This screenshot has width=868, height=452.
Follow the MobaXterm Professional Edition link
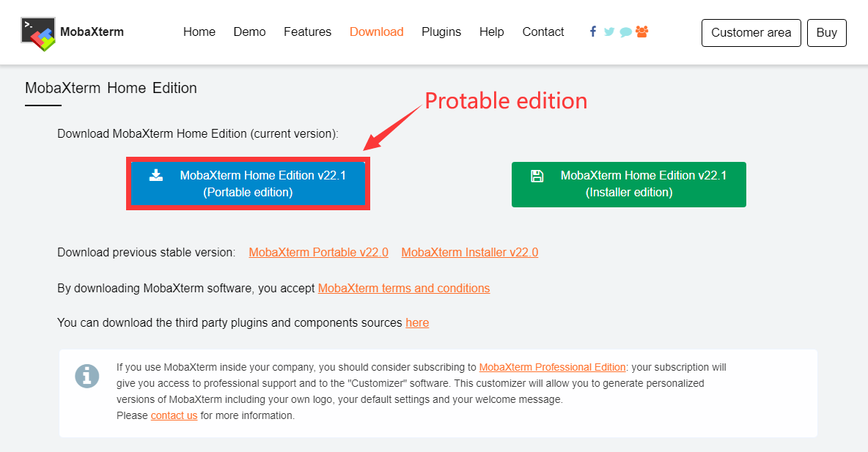[x=552, y=367]
